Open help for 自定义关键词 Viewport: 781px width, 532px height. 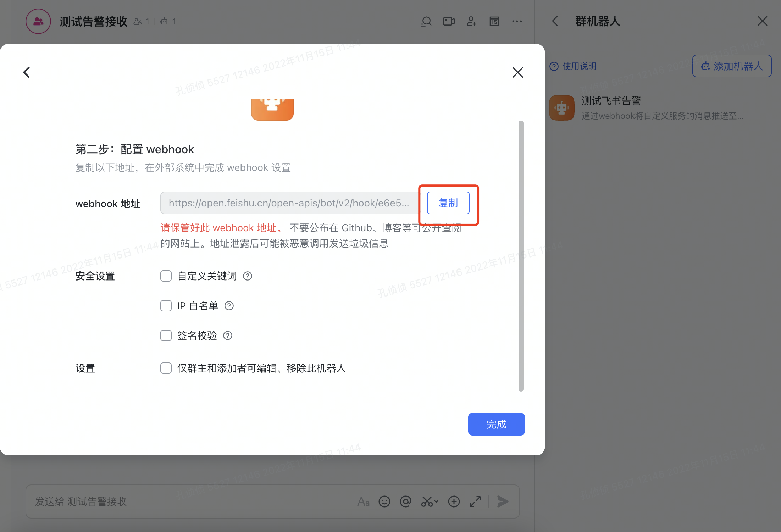248,276
